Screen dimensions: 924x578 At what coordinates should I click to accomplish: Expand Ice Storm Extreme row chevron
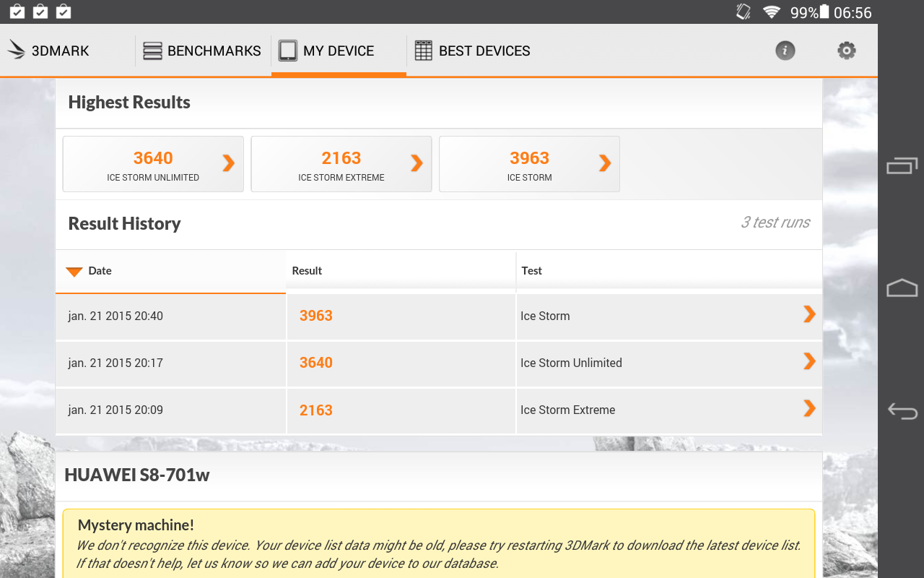[809, 408]
